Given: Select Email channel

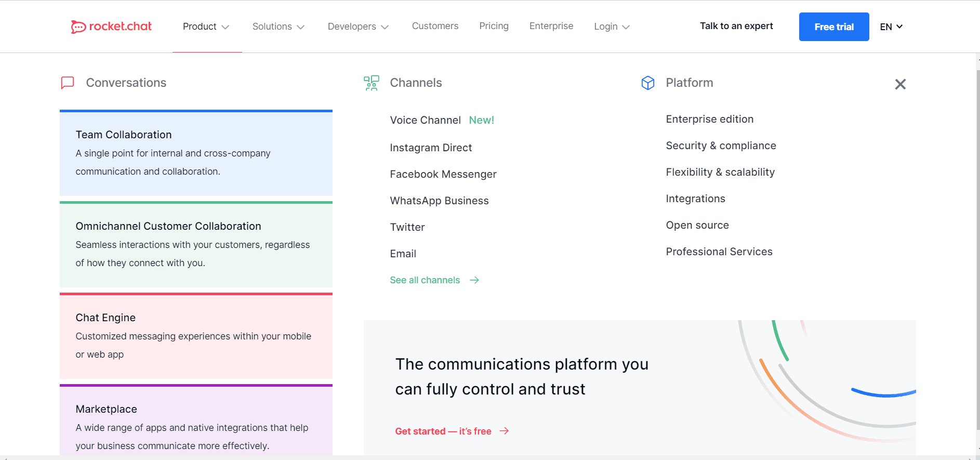Looking at the screenshot, I should [403, 254].
